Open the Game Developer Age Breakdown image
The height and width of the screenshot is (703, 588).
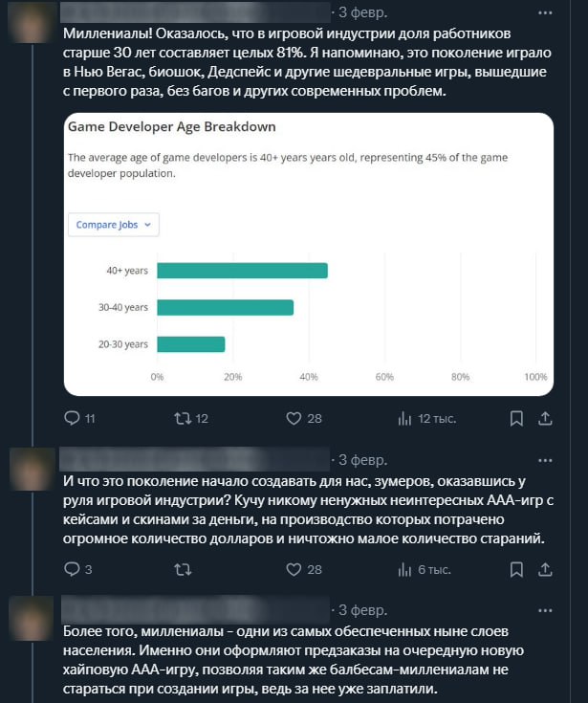(x=308, y=253)
